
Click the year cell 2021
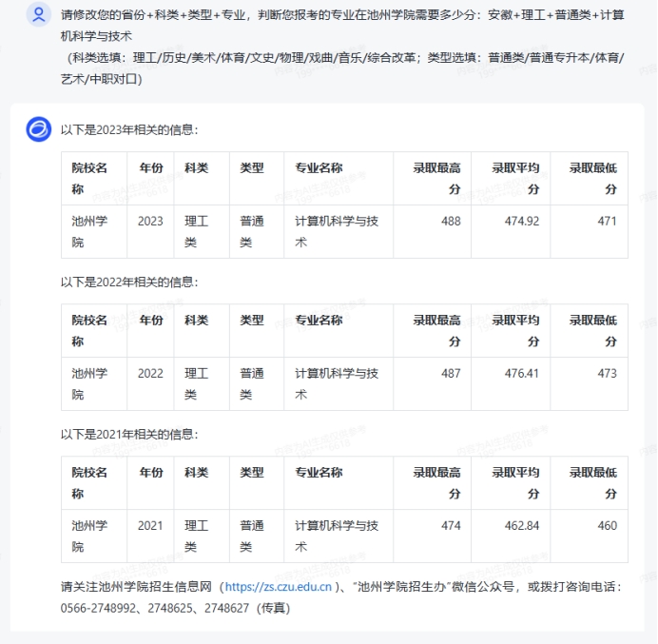pyautogui.click(x=150, y=525)
